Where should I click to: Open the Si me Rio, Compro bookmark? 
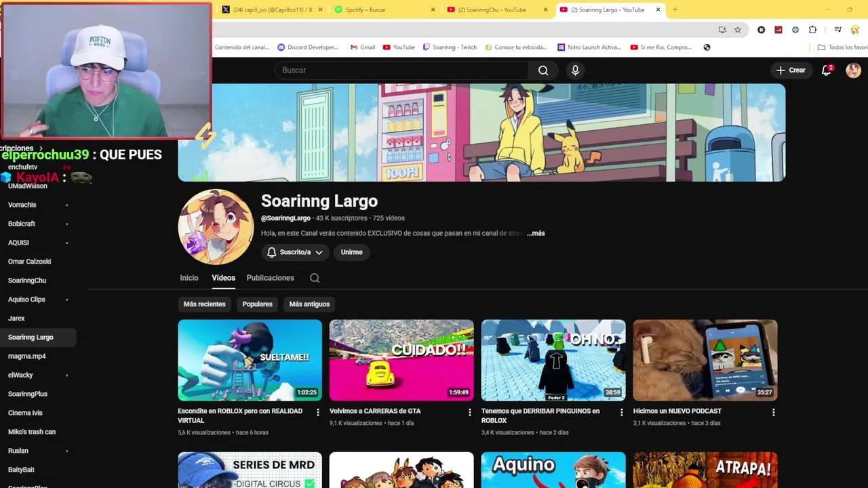click(x=661, y=47)
